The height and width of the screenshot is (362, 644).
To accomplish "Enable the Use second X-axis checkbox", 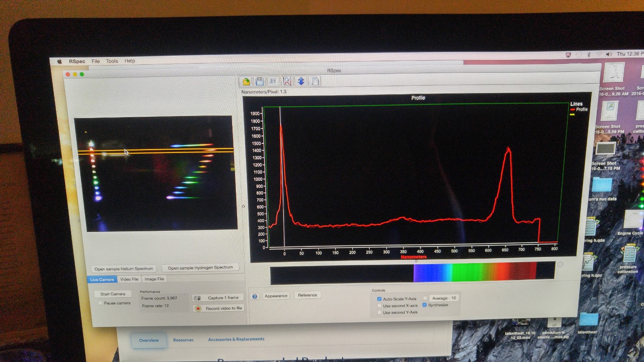I will click(x=379, y=305).
